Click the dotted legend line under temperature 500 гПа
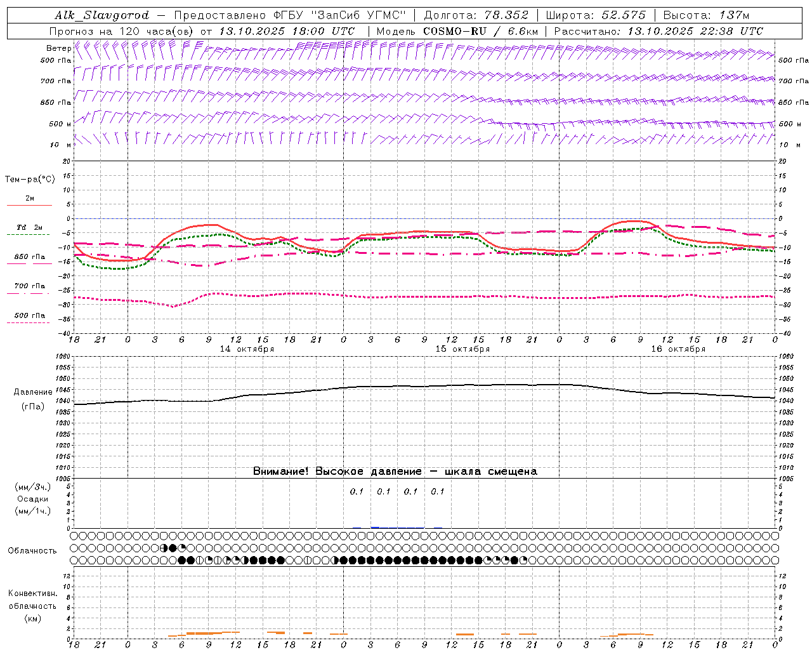Viewport: 812px width, 650px height. coord(29,322)
